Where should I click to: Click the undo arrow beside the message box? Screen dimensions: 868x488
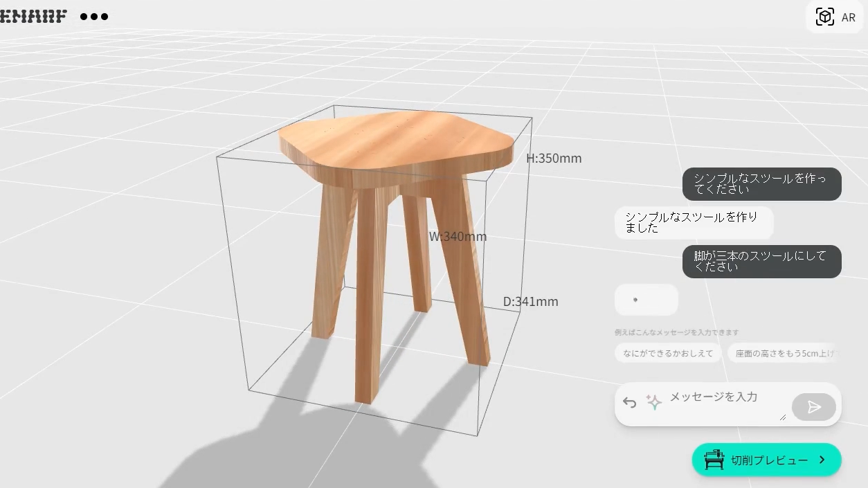pyautogui.click(x=629, y=402)
